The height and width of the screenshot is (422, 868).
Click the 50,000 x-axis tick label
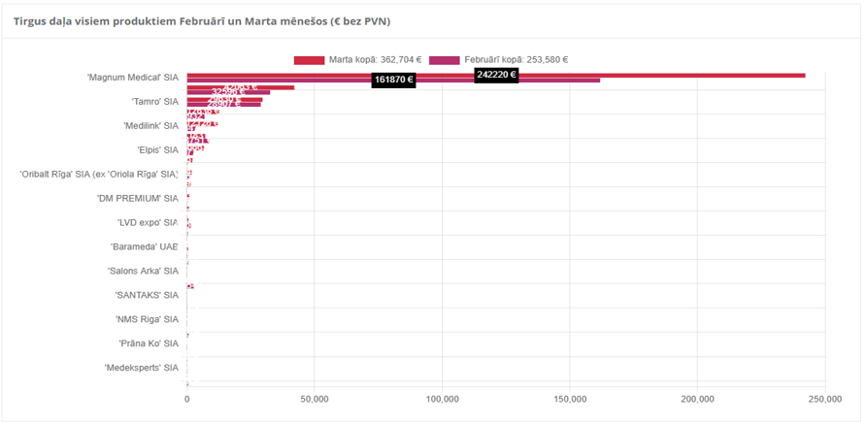(x=314, y=400)
